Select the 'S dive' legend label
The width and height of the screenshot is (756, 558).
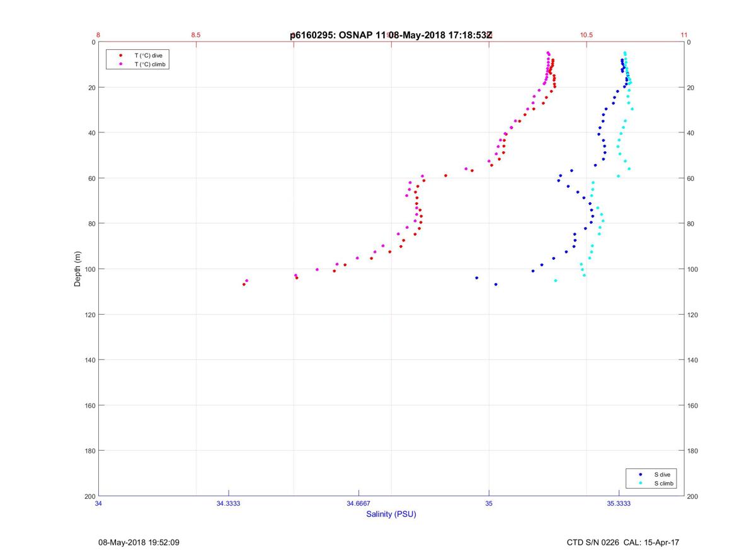(x=662, y=474)
